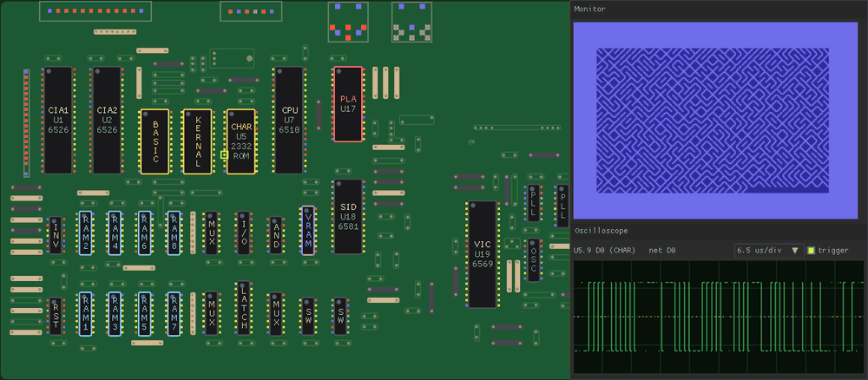Click the MUX chip between LATCH and SW
Viewport: 868px width, 380px height.
pos(276,313)
